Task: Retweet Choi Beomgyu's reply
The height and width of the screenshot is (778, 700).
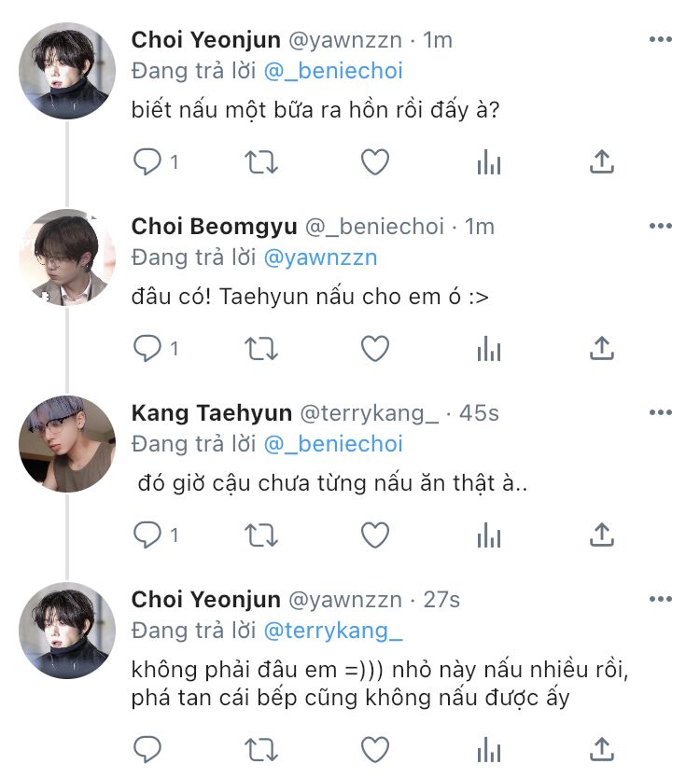Action: [x=261, y=349]
